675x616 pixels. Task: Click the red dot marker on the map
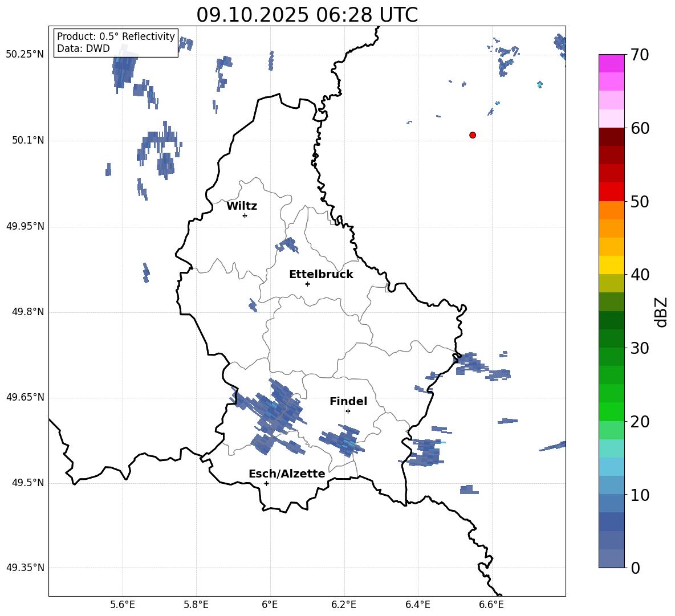(473, 135)
